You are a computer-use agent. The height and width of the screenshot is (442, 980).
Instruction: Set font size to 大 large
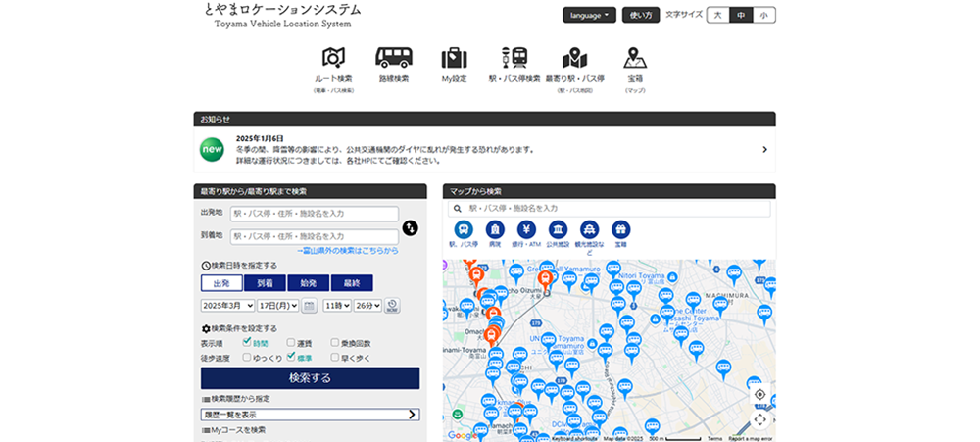[717, 15]
